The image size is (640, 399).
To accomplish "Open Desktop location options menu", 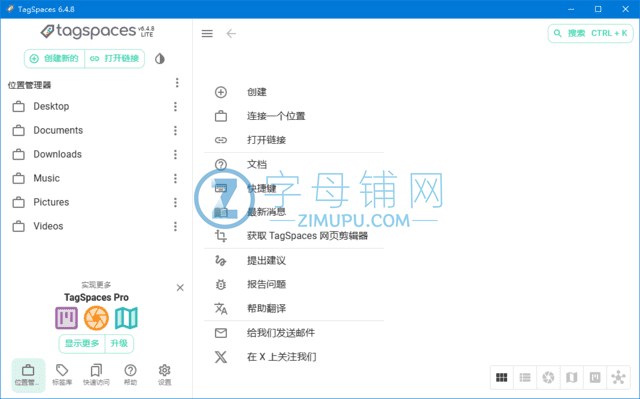I will click(x=175, y=106).
